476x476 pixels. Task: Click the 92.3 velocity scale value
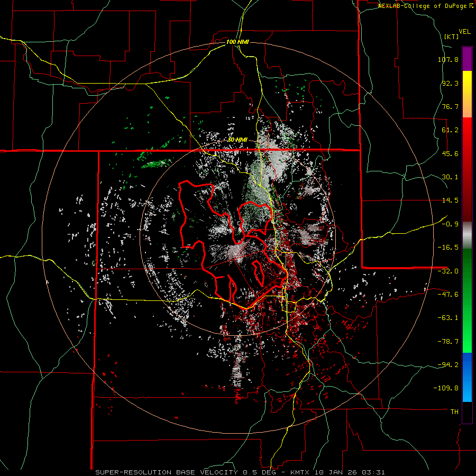point(450,83)
